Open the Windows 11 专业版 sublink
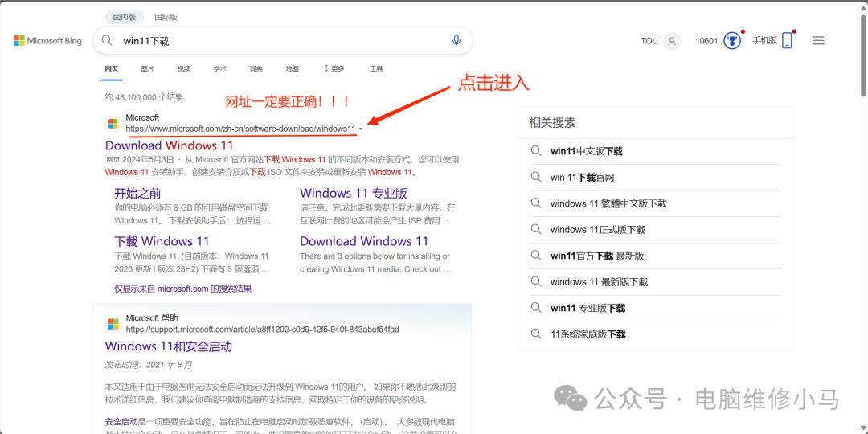The image size is (868, 434). (x=354, y=193)
